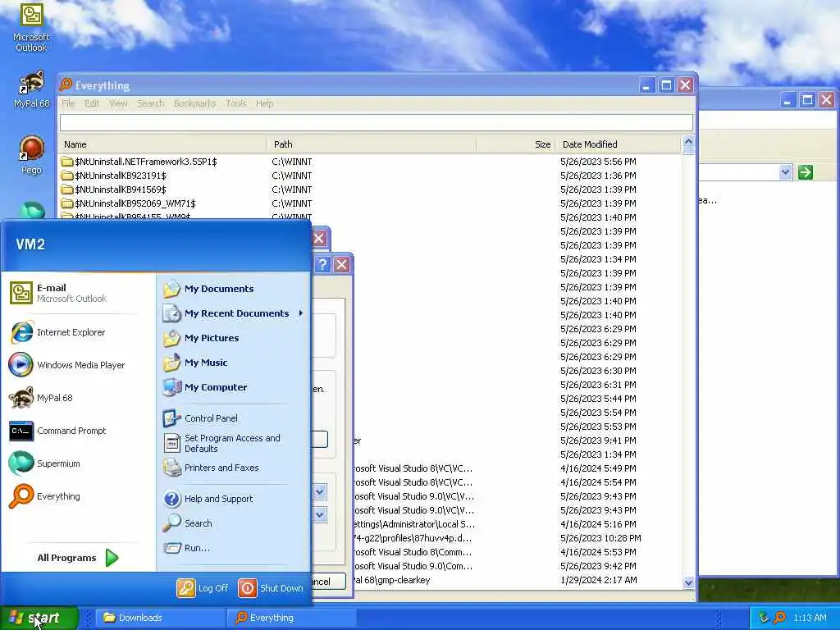The height and width of the screenshot is (630, 840).
Task: Open the Tools menu in Everything
Action: pos(236,103)
